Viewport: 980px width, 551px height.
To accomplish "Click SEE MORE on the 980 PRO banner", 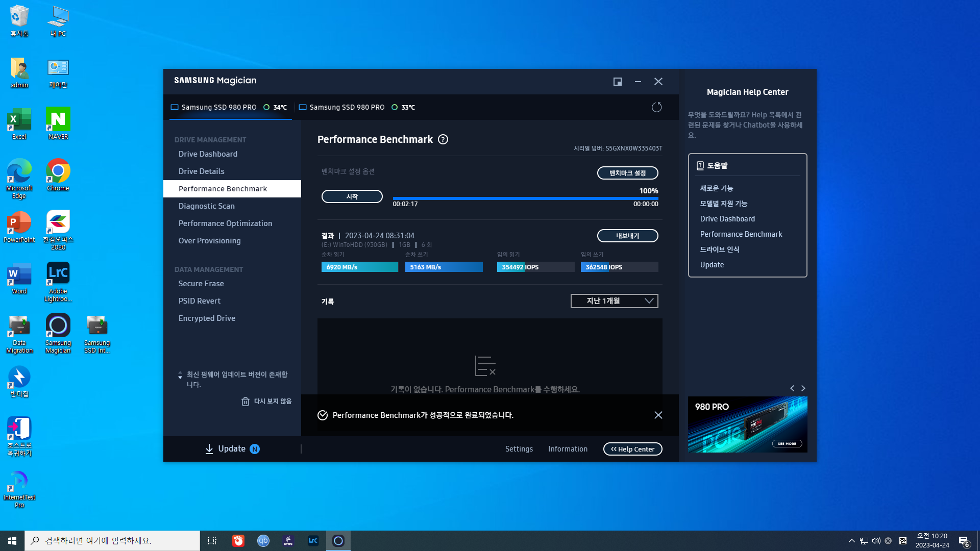I will [787, 444].
